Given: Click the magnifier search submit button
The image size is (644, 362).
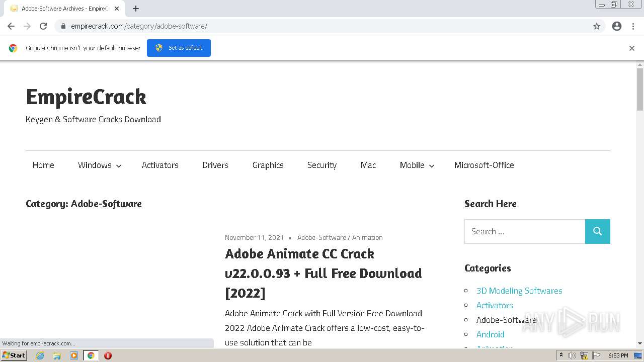Looking at the screenshot, I should pos(598,231).
